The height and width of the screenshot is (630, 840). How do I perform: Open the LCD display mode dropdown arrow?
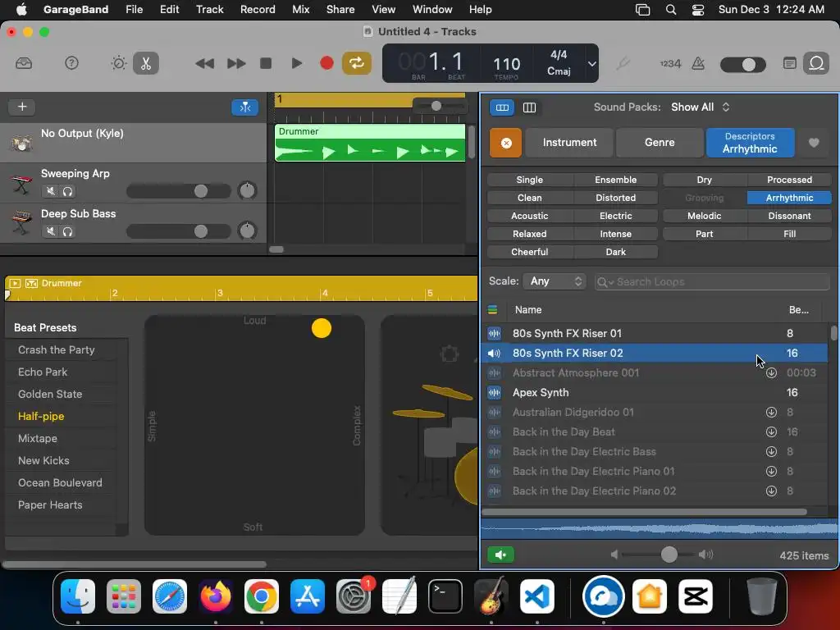pos(591,64)
